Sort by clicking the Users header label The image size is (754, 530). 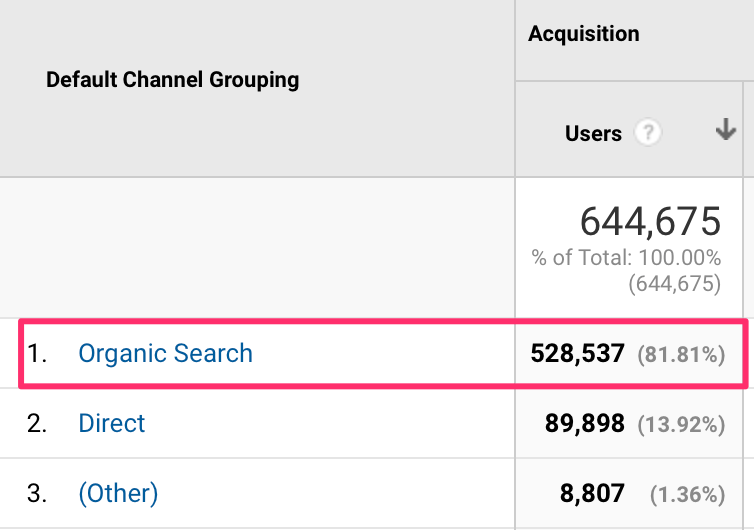(593, 133)
